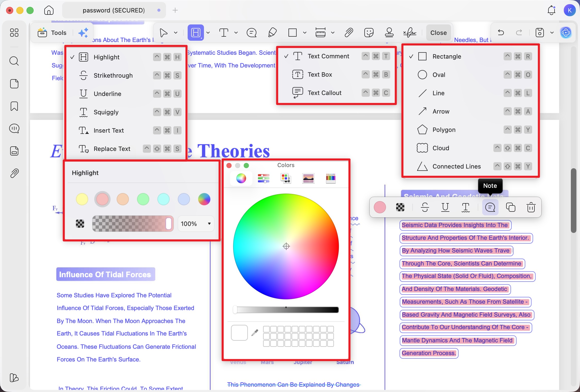The image size is (580, 392).
Task: Select Text Box from text menu
Action: click(x=337, y=75)
